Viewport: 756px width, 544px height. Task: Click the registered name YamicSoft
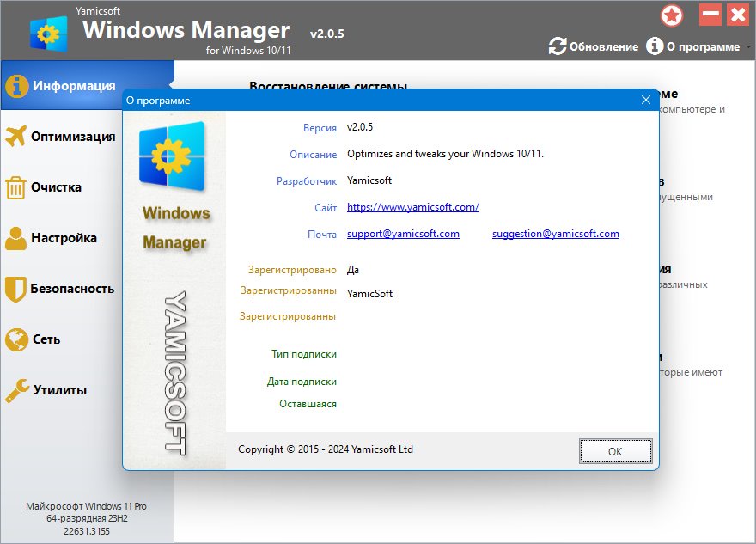coord(369,294)
